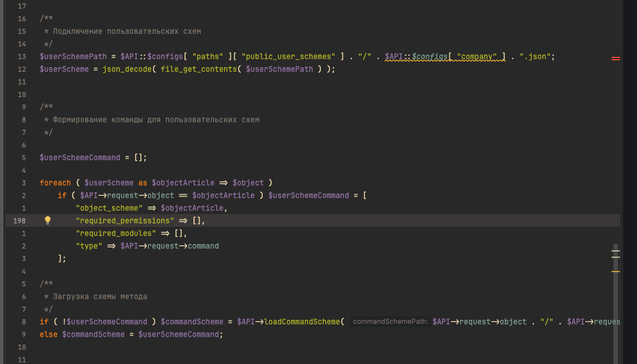Click current line number 198 in gutter

[x=20, y=220]
